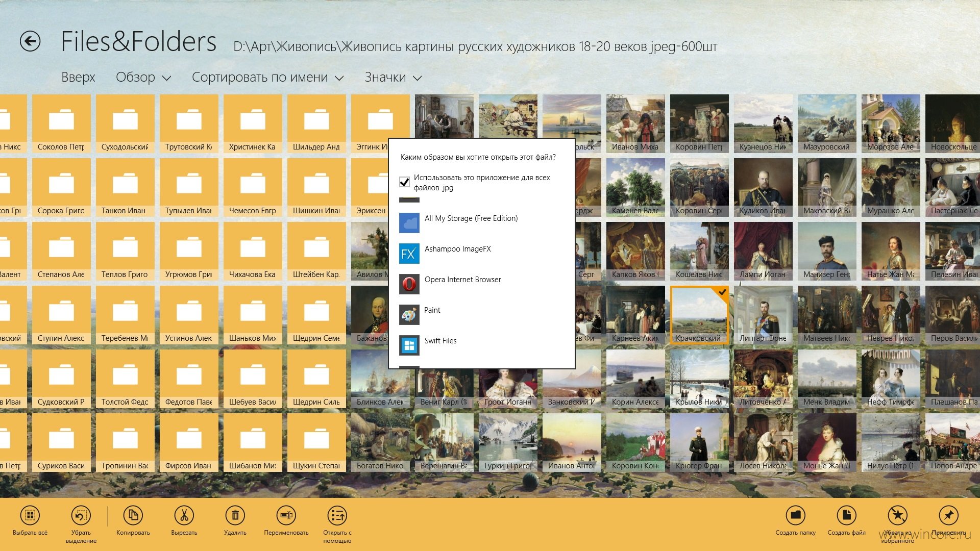Open the Суриков Васи folder

(61, 442)
